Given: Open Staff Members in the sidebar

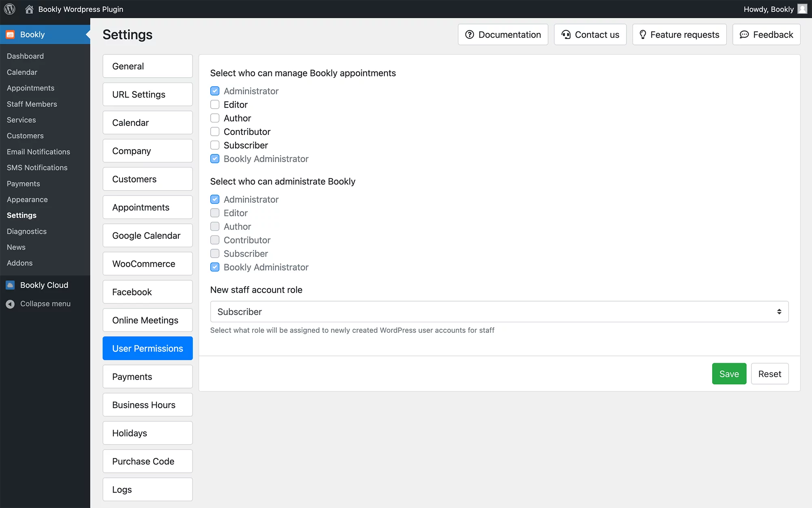Looking at the screenshot, I should 32,104.
